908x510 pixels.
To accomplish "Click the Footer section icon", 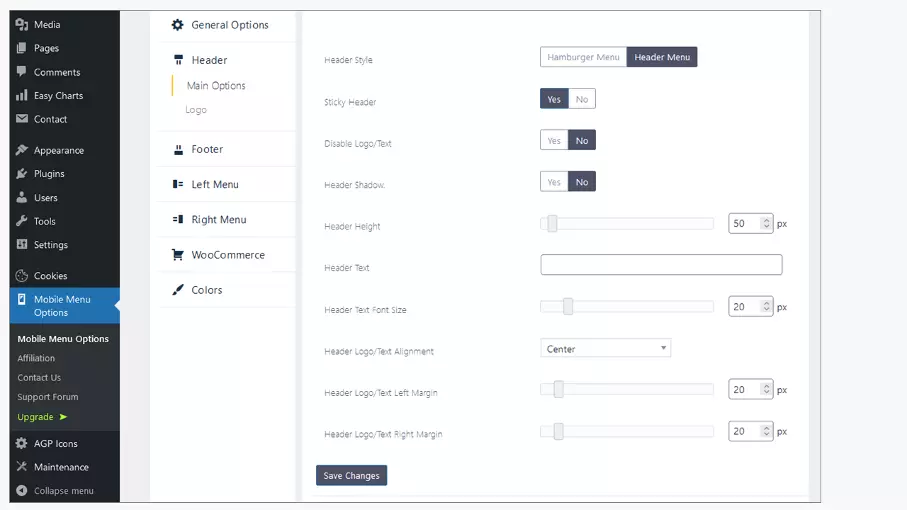I will tap(178, 149).
